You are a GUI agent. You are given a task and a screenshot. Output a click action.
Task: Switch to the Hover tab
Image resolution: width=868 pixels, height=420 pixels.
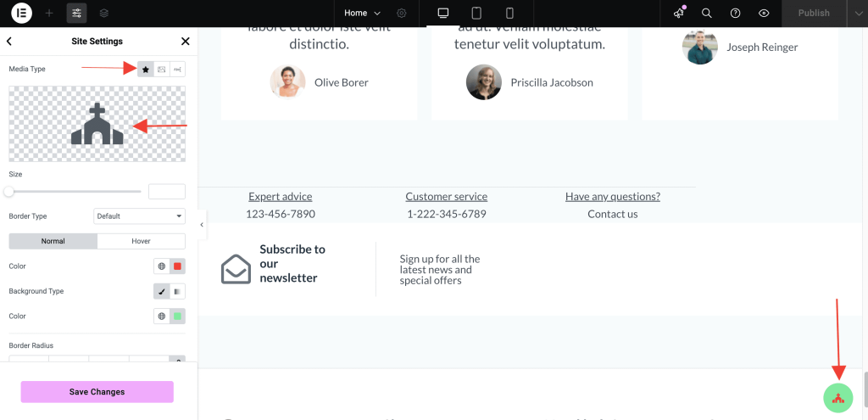tap(141, 241)
